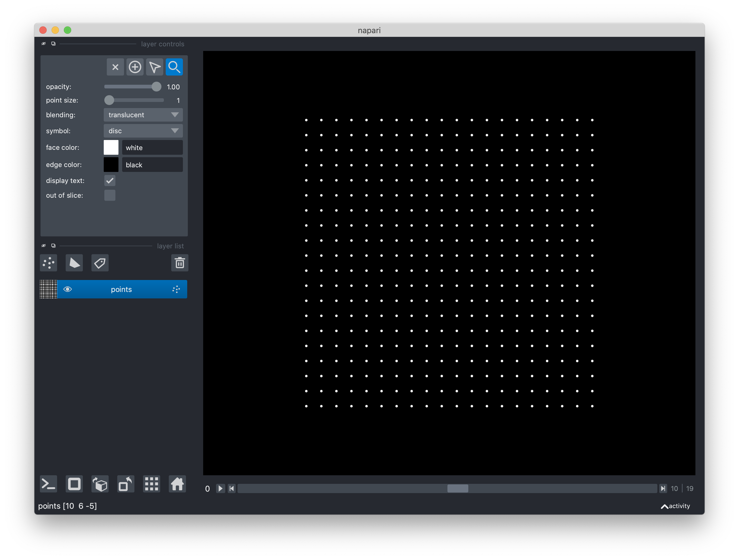
Task: Play the dimension animation
Action: click(220, 488)
